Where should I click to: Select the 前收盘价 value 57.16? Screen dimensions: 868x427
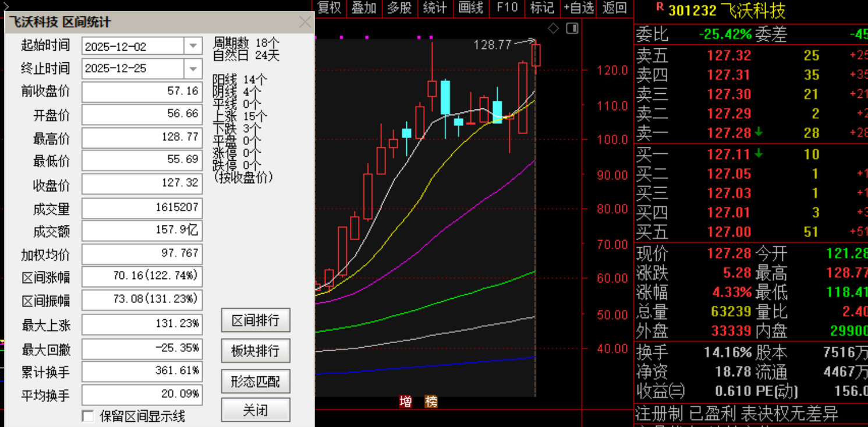click(x=142, y=91)
